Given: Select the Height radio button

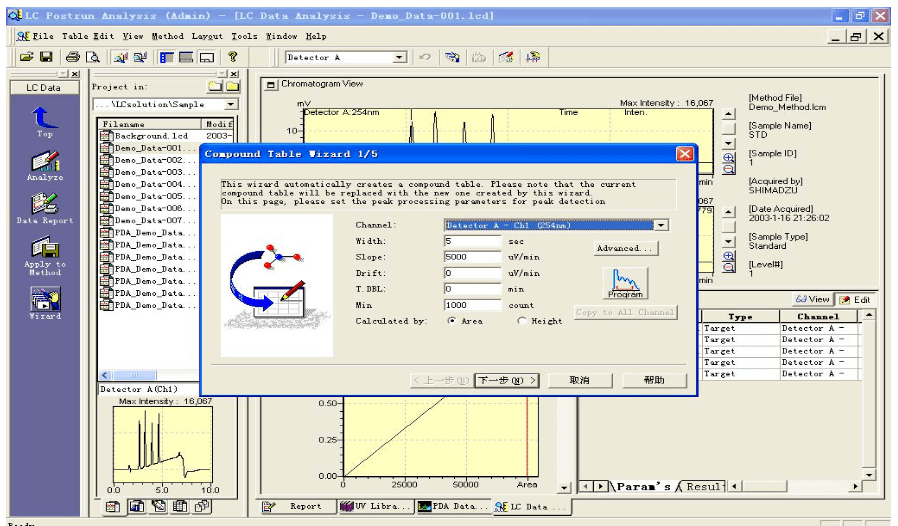Looking at the screenshot, I should [522, 321].
